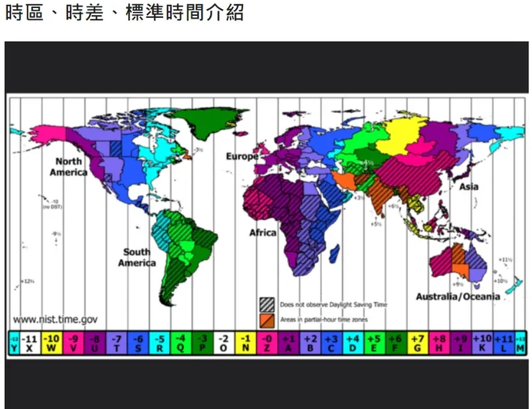Image resolution: width=532 pixels, height=409 pixels.
Task: Select the +3 C blue zone cell
Action: [332, 343]
